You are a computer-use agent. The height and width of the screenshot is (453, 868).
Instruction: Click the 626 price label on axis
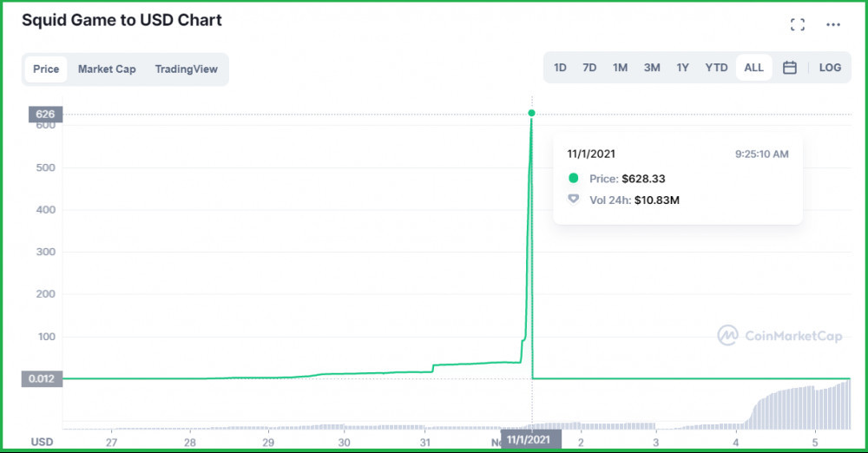45,114
